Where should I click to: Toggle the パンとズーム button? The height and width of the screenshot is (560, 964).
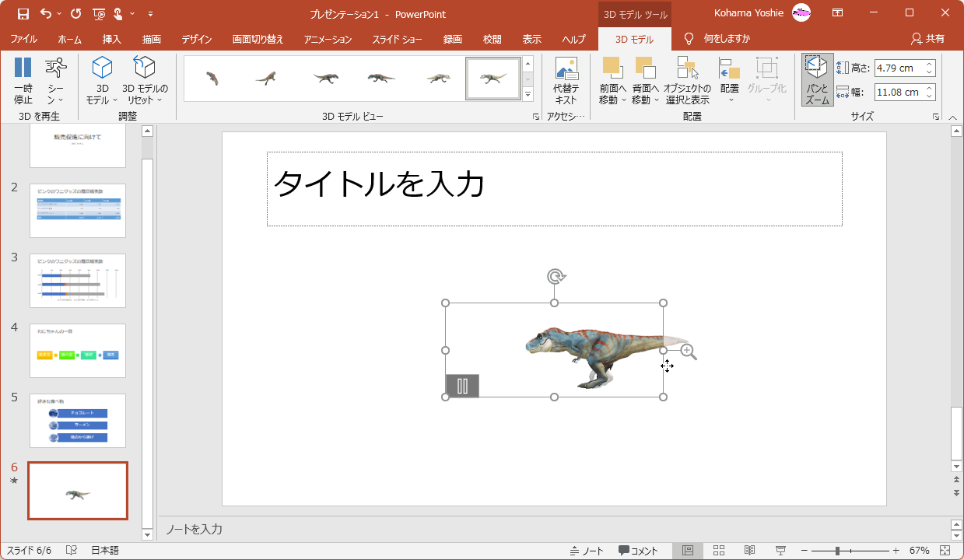(x=818, y=80)
